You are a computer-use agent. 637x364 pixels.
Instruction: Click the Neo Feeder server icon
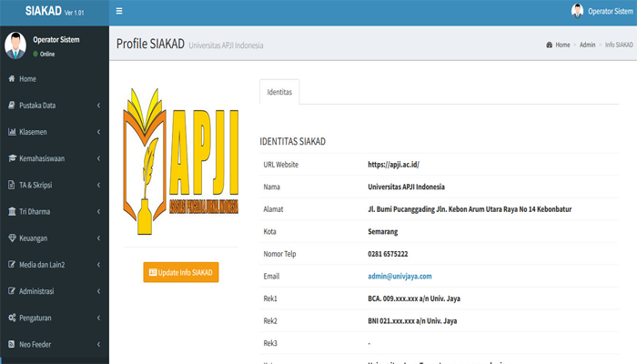click(x=11, y=344)
